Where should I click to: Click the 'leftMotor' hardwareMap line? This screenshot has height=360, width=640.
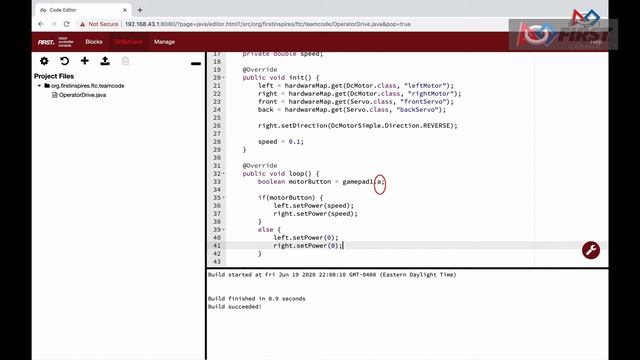pyautogui.click(x=356, y=86)
